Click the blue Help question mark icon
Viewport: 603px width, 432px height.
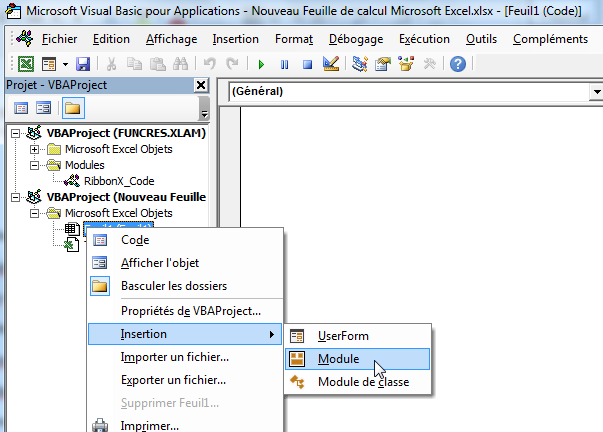[x=457, y=64]
